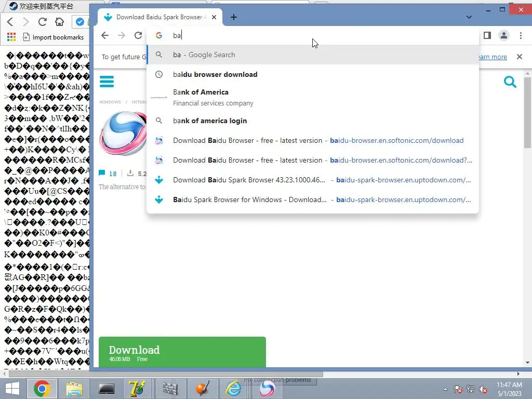Dismiss the Chrome update infobar

tap(520, 57)
